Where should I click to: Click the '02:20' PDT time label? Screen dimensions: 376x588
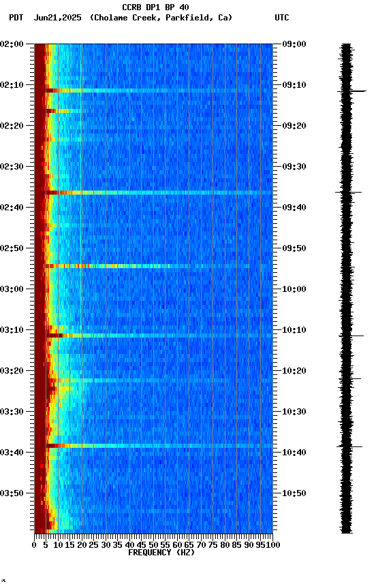click(12, 126)
